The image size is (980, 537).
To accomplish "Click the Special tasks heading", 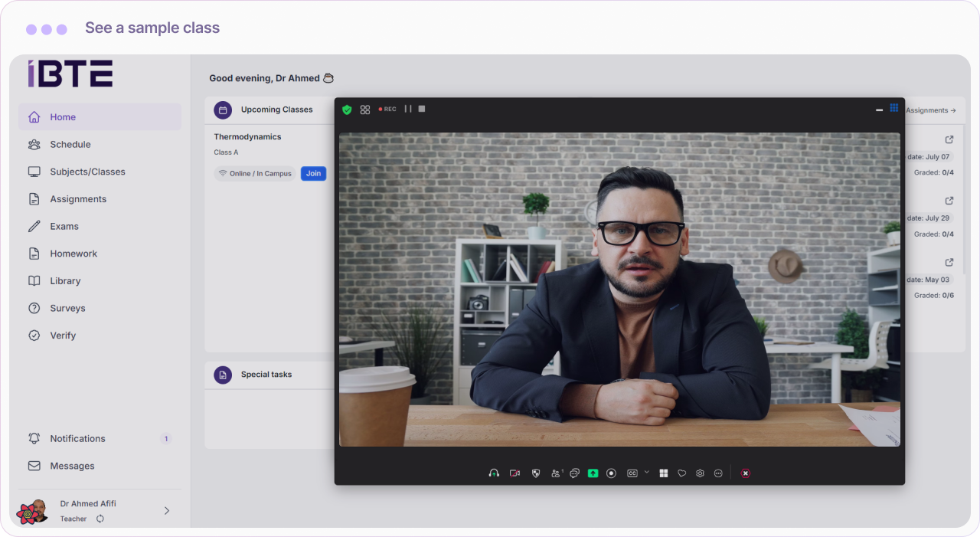I will click(266, 375).
